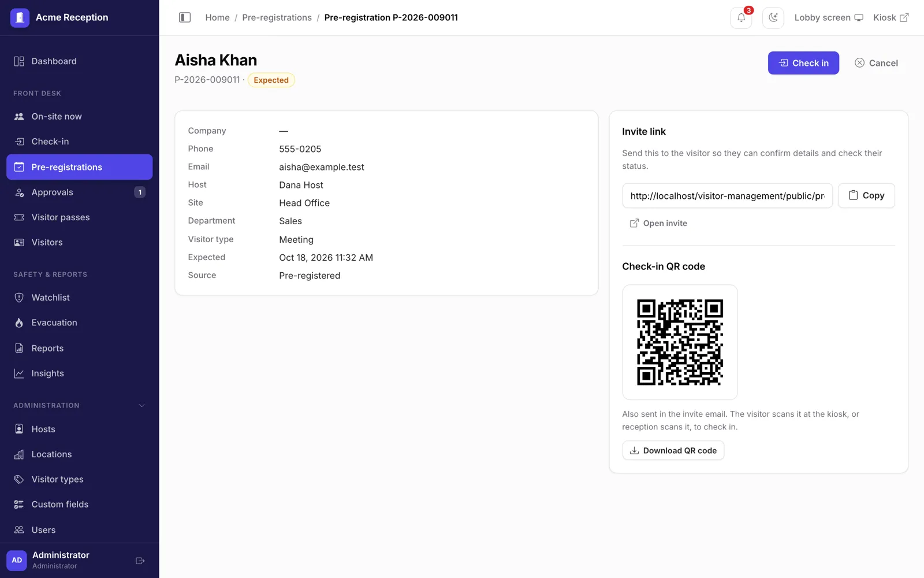Open the Check-in sidebar item
Screen dimensions: 924x578
tap(80, 142)
